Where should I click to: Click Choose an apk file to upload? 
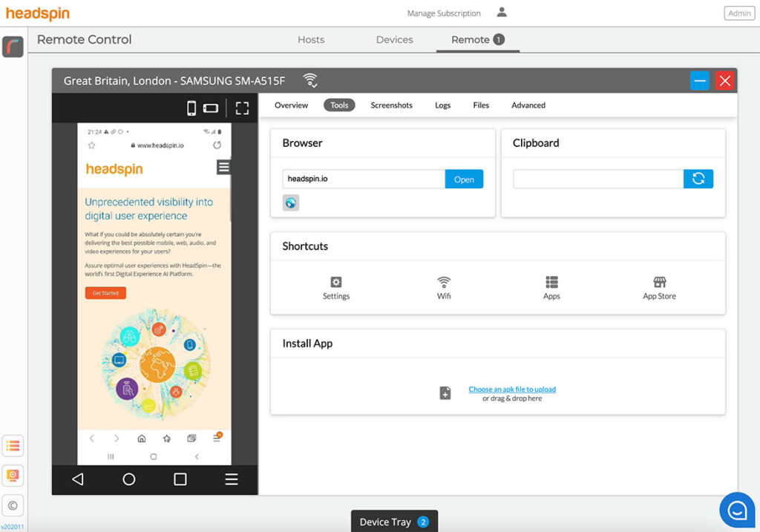point(512,389)
